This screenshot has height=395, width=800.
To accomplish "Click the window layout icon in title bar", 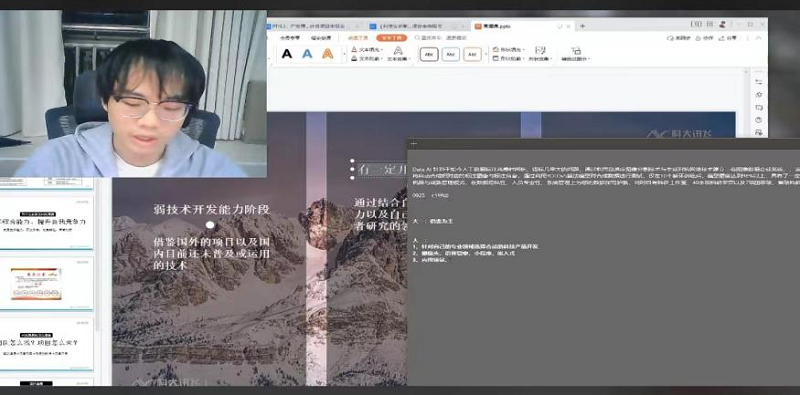I will click(696, 24).
